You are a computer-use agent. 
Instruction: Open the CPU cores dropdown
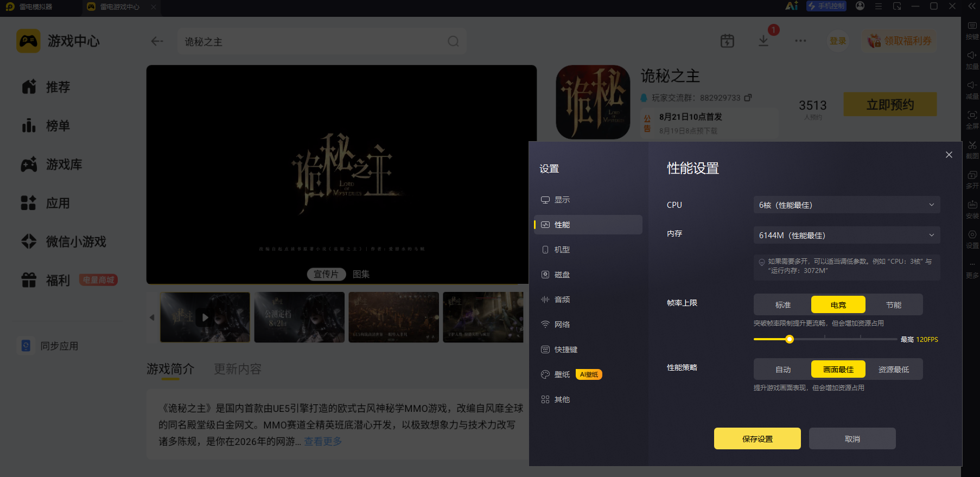click(x=847, y=205)
